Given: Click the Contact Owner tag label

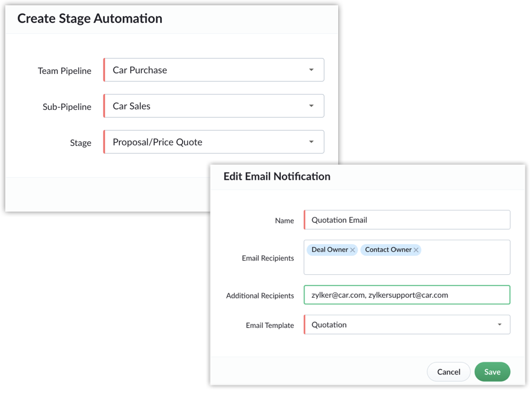Looking at the screenshot, I should coord(388,249).
